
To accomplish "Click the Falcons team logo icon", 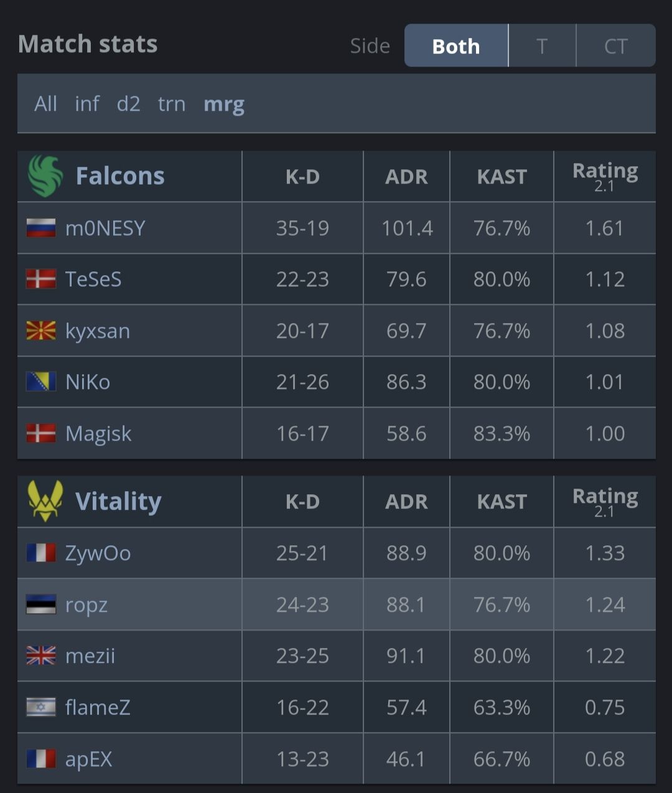I will click(x=45, y=176).
